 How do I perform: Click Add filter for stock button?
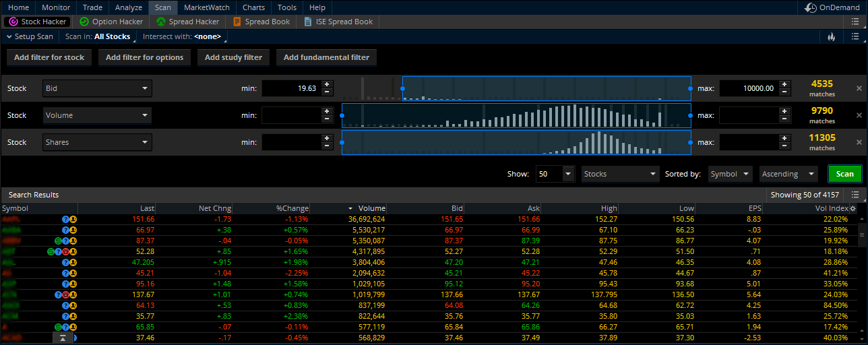(x=49, y=57)
